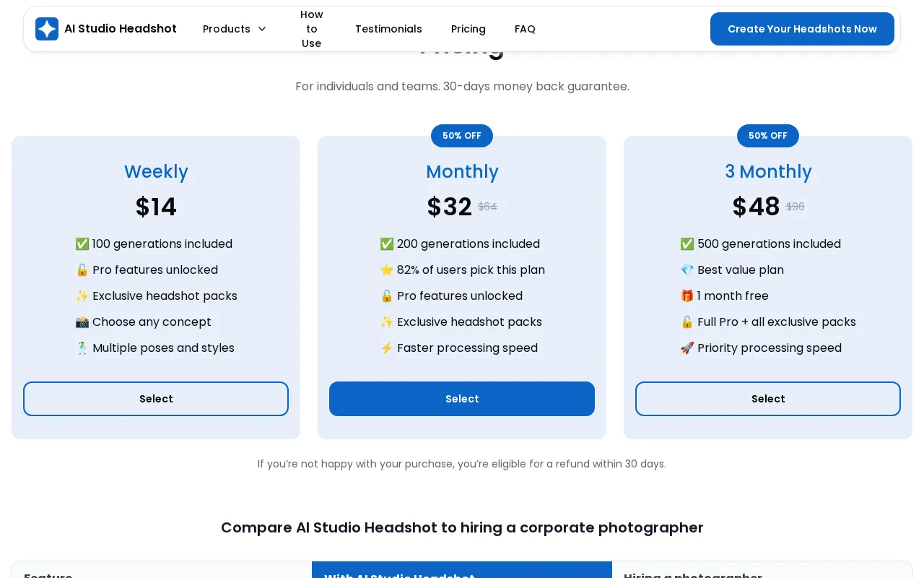Click the lightning icon beside Faster processing speed

[386, 348]
